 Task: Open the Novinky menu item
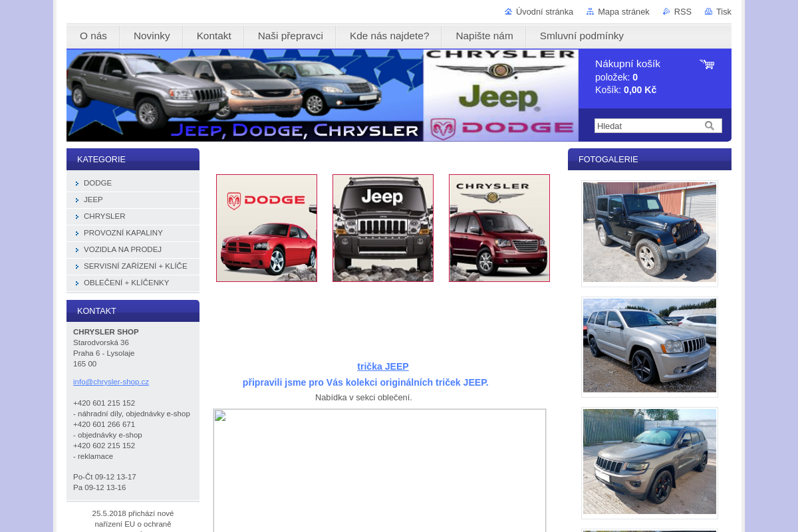[152, 36]
